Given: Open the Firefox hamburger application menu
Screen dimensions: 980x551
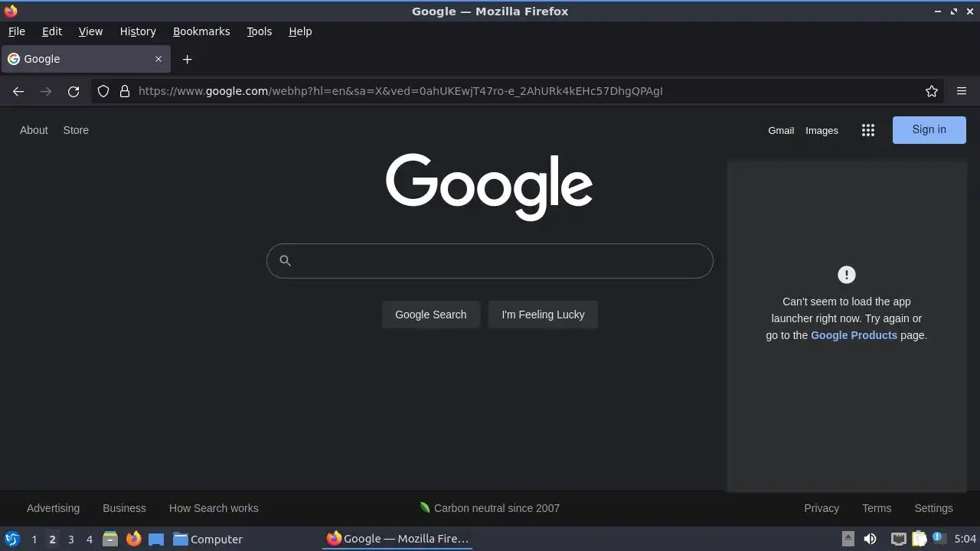Looking at the screenshot, I should click(x=962, y=91).
